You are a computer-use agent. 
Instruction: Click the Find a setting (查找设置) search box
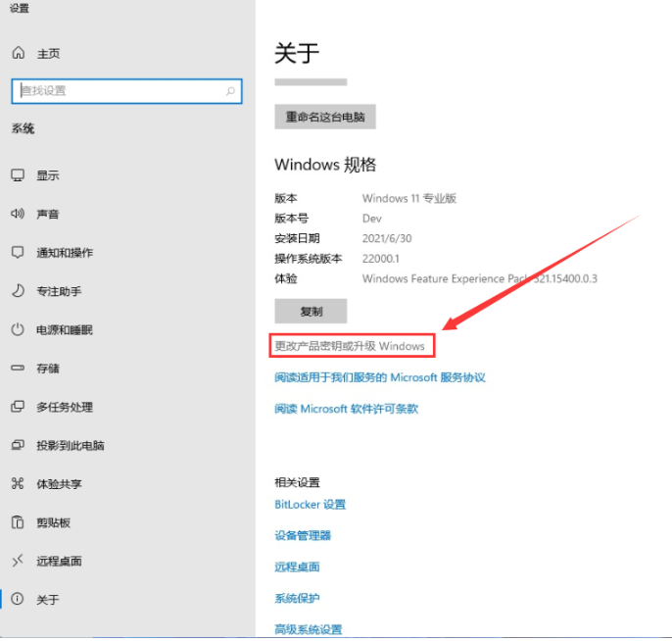tap(118, 91)
